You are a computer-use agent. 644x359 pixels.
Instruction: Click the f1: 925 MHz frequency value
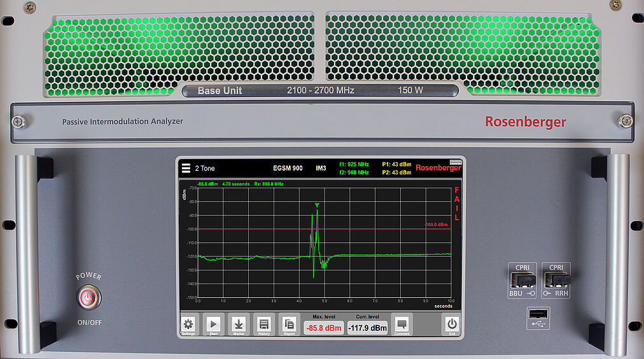354,164
